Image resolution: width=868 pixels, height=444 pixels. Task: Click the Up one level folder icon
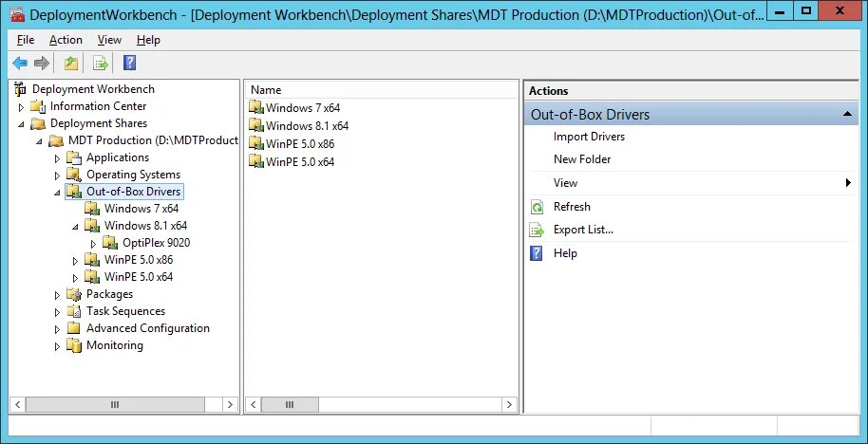[x=71, y=63]
